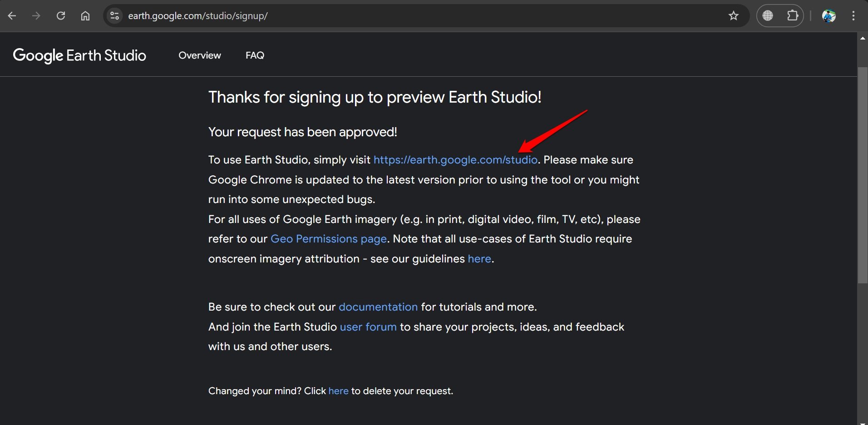Open the Extensions puzzle icon

pos(792,16)
